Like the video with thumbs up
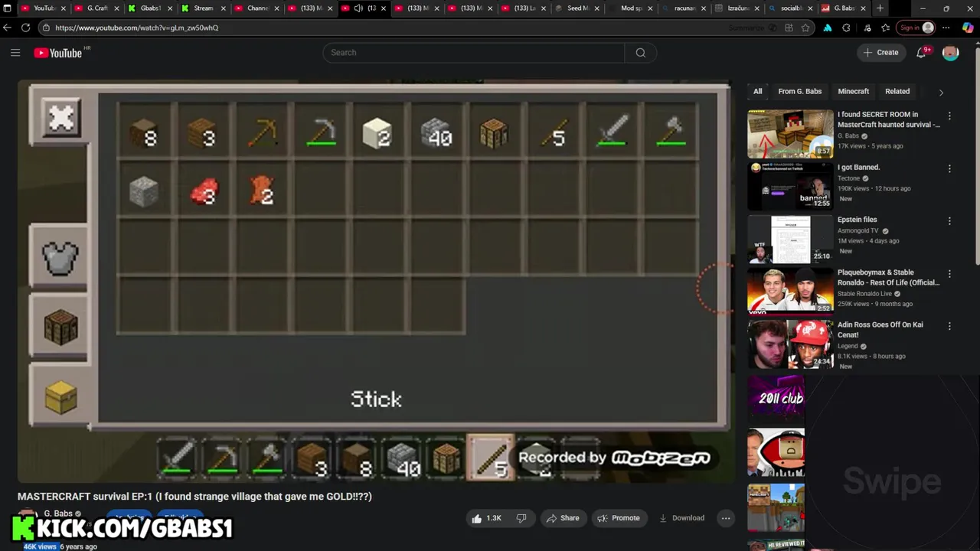 tap(486, 518)
